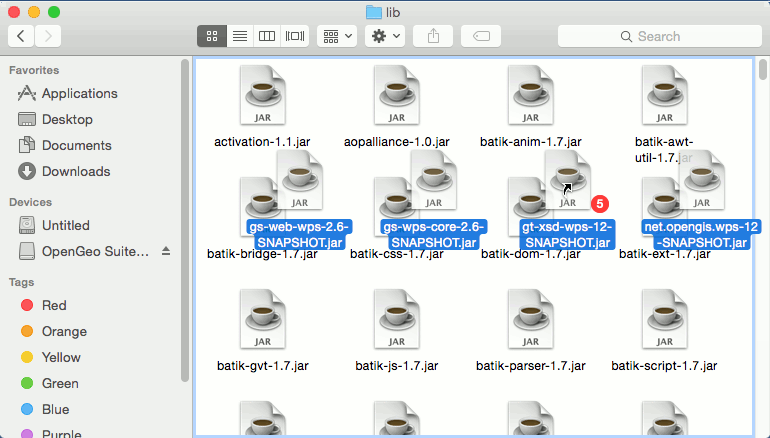Screen dimensions: 770x438
Task: Open the activation-1.1.jar file icon
Action: [x=263, y=97]
